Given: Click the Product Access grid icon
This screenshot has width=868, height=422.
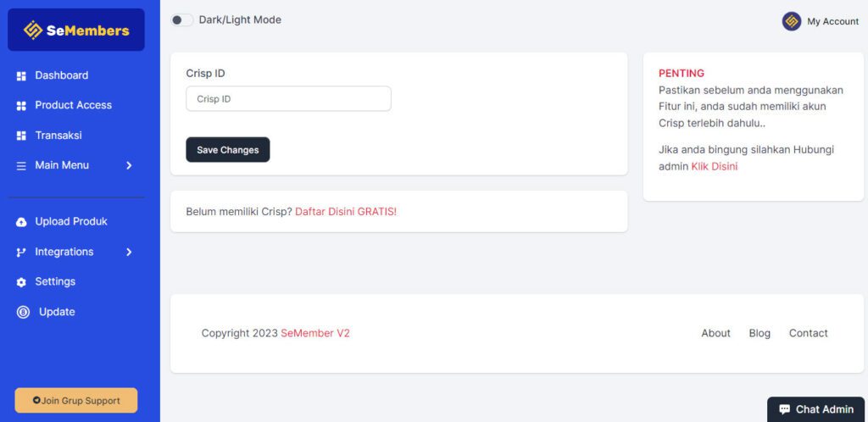Looking at the screenshot, I should pyautogui.click(x=21, y=106).
